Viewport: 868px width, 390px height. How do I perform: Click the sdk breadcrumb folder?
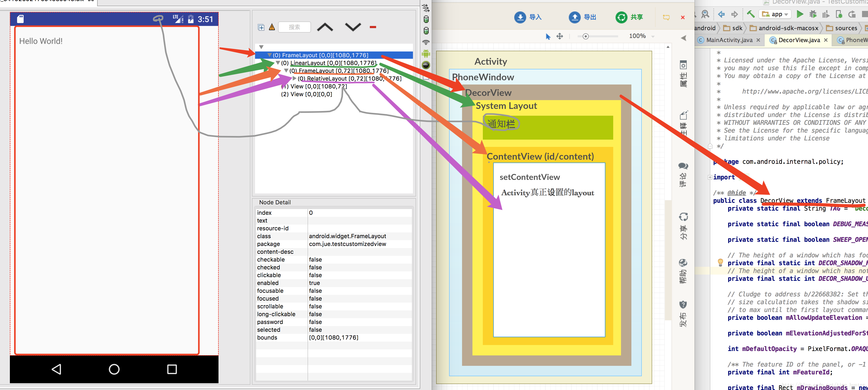(x=733, y=28)
